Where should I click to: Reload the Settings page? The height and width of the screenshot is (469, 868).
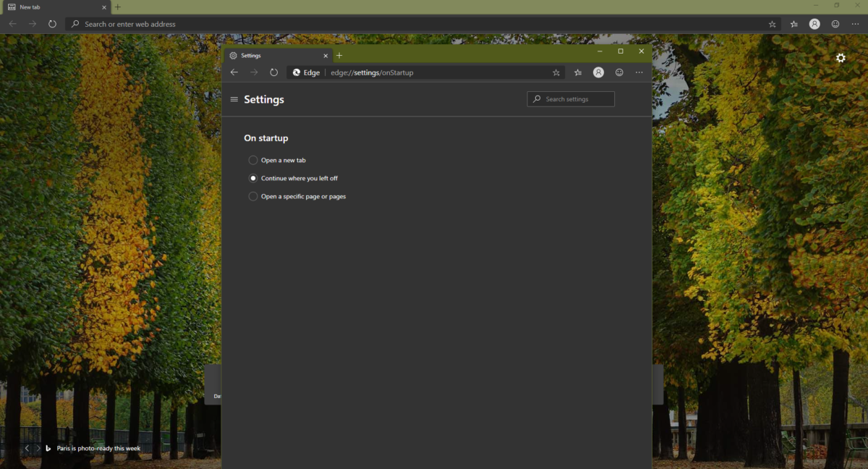(273, 72)
